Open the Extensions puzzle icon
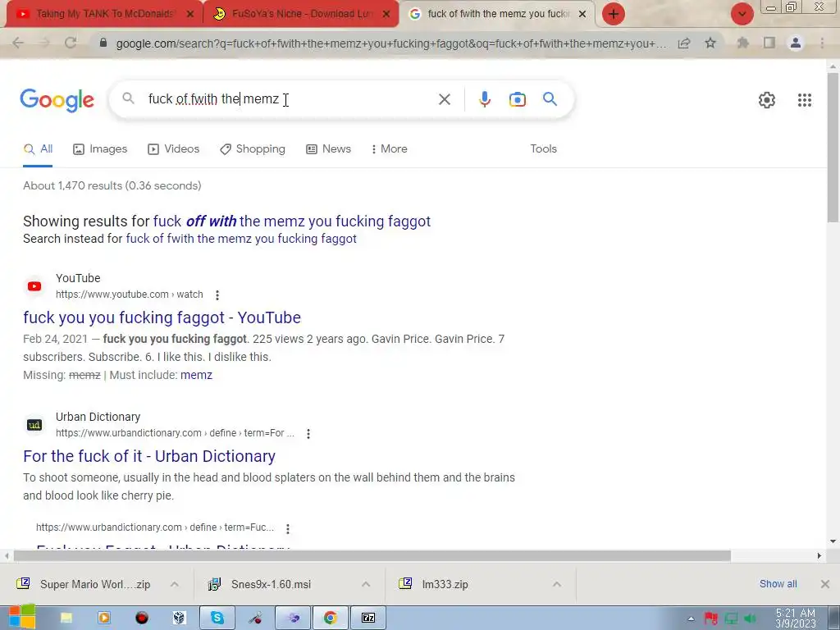840x630 pixels. [x=742, y=43]
